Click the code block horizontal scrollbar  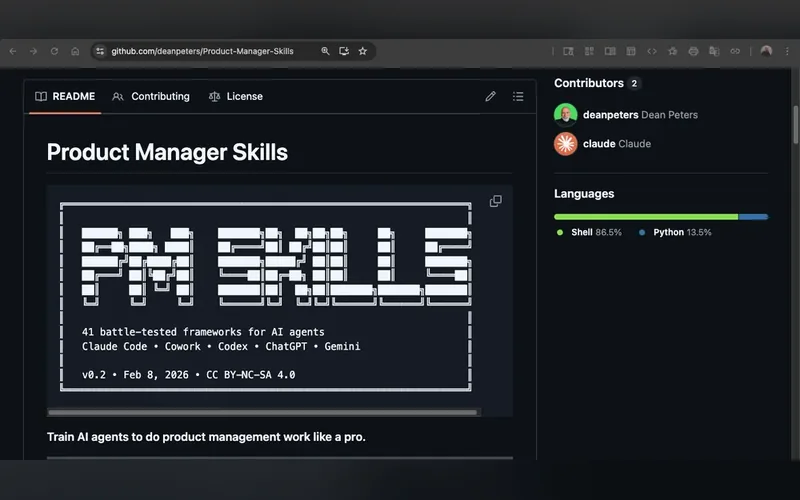(263, 412)
